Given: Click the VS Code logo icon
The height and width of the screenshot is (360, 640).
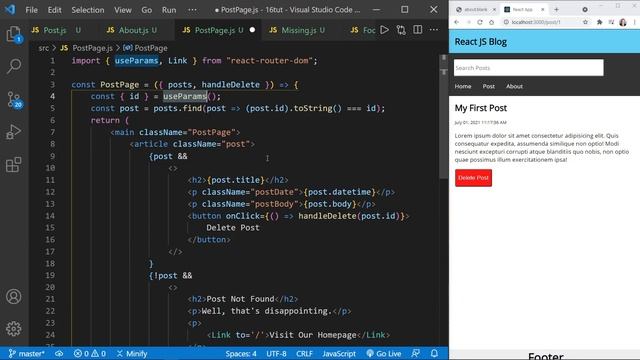Looking at the screenshot, I should coord(10,9).
